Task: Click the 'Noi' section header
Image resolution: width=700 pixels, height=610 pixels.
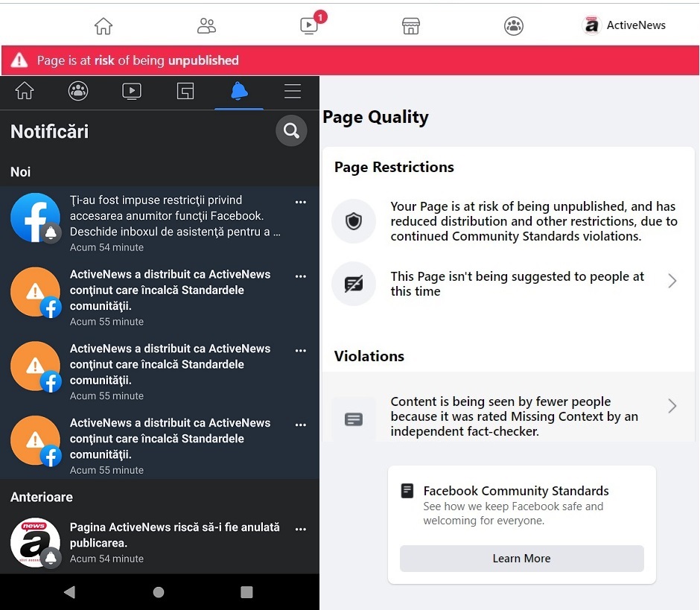Action: tap(21, 172)
